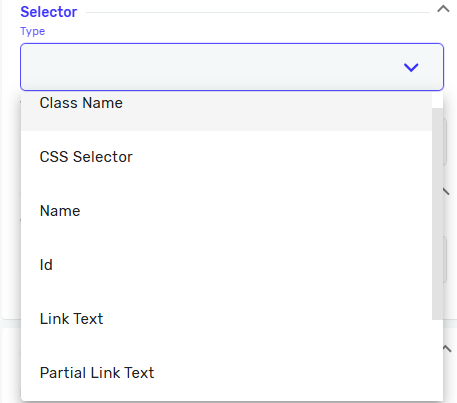This screenshot has width=457, height=403.
Task: Click the dropdown list scrollbar thumb
Action: 437,213
